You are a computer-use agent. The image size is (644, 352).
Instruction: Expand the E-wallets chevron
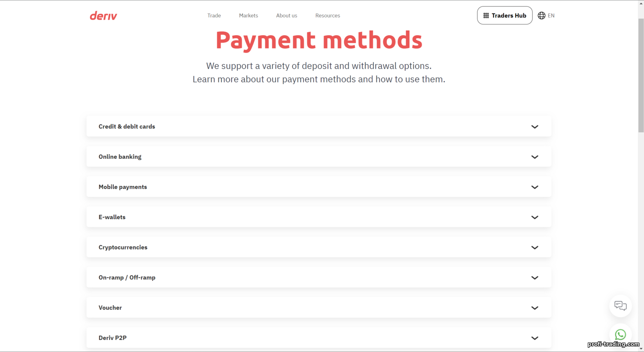pos(535,217)
